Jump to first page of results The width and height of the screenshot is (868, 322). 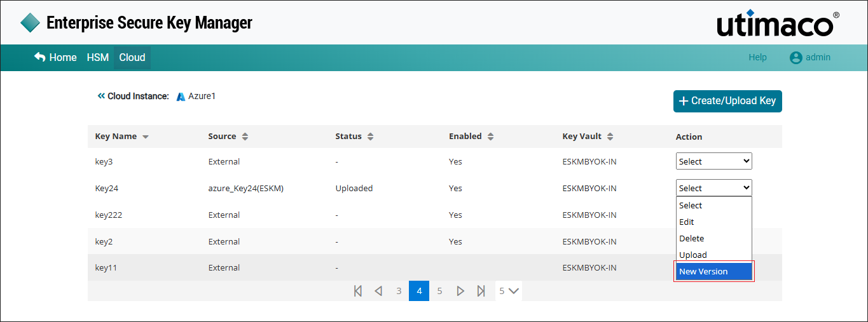pyautogui.click(x=358, y=291)
